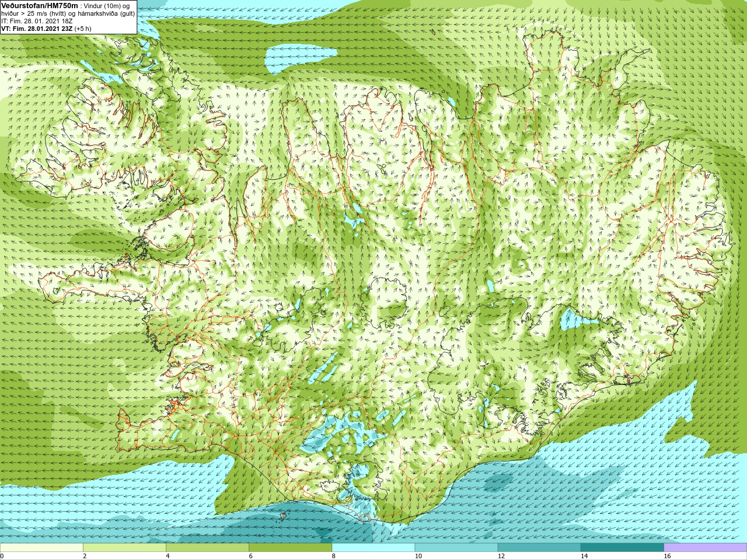This screenshot has height=560, width=747.
Task: Click the 12–14 m/s teal legend swatch
Action: tap(539, 548)
